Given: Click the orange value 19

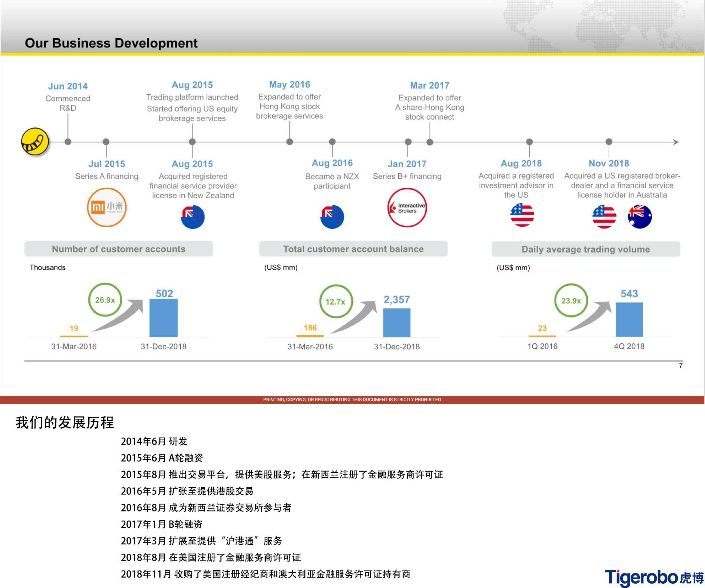Looking at the screenshot, I should click(x=74, y=328).
